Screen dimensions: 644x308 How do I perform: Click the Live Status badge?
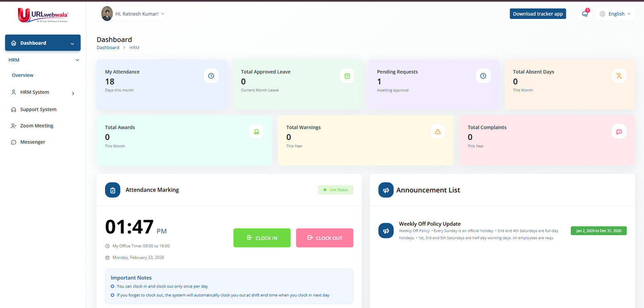point(336,190)
